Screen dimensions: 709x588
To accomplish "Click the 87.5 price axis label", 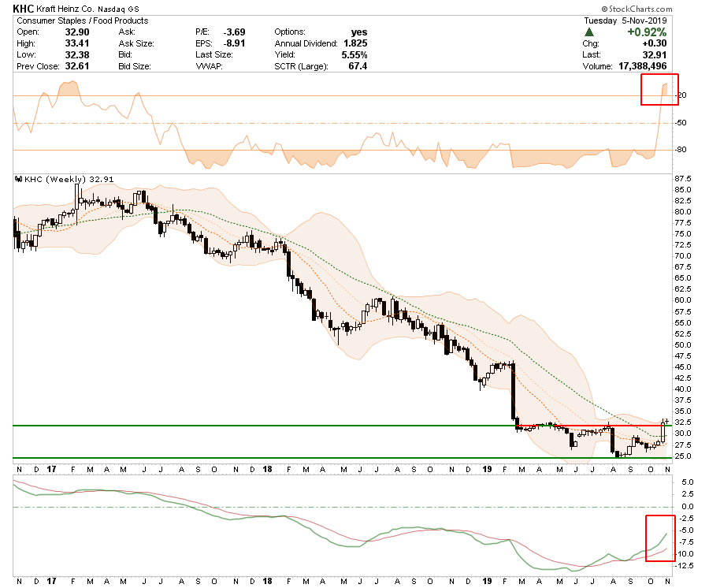I will [x=683, y=179].
